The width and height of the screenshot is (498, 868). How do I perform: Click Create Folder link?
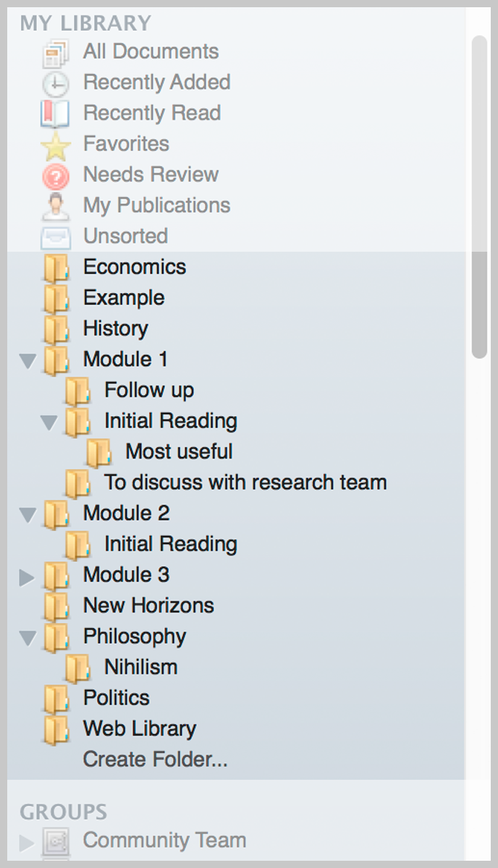[155, 759]
